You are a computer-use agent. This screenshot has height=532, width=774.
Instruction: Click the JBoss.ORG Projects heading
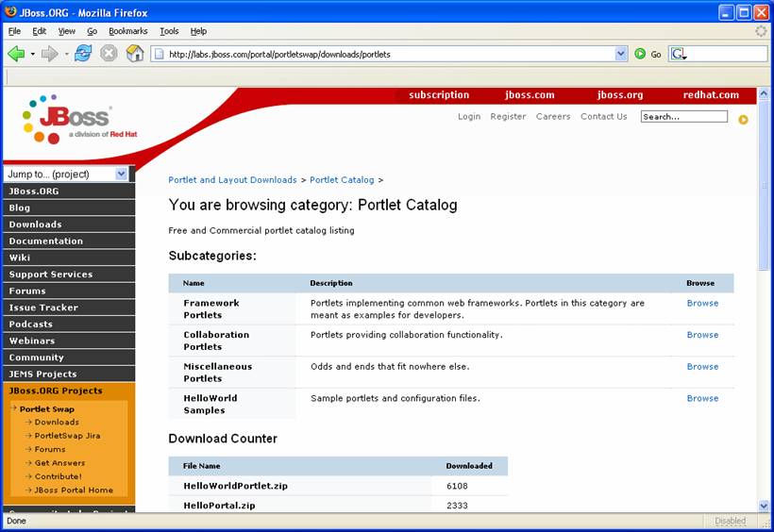coord(56,391)
